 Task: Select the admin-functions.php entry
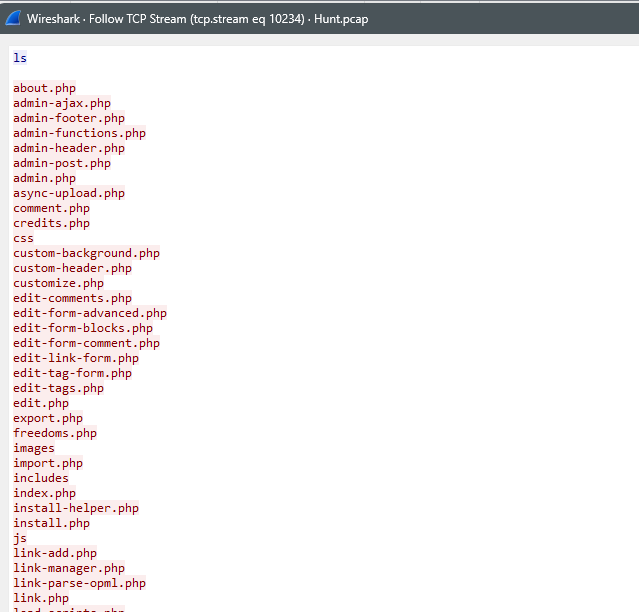pos(79,133)
